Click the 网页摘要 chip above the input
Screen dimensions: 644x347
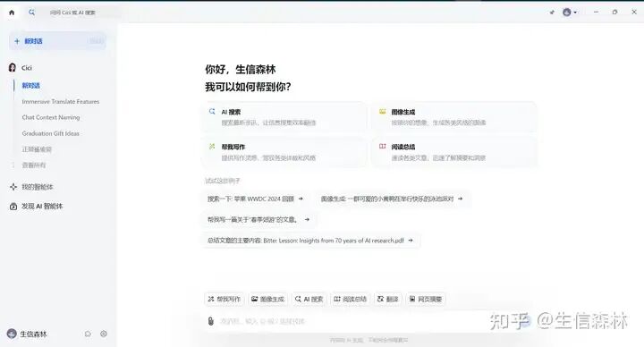[x=426, y=299]
